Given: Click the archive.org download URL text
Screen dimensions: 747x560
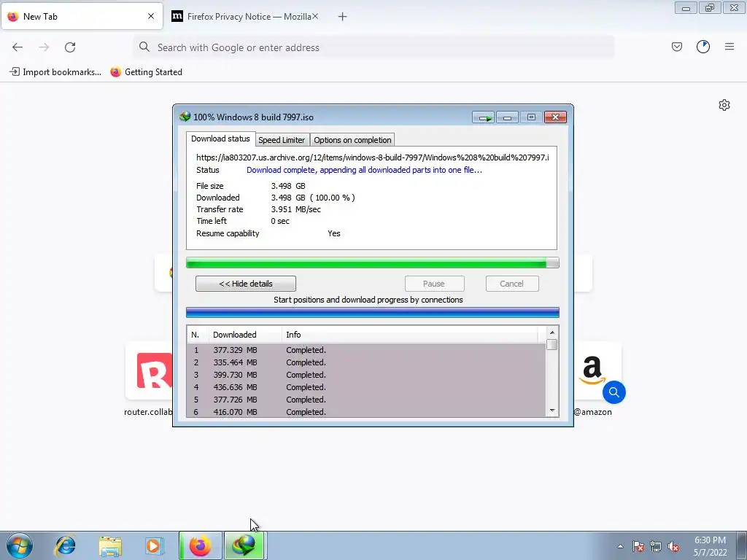Looking at the screenshot, I should tap(373, 157).
